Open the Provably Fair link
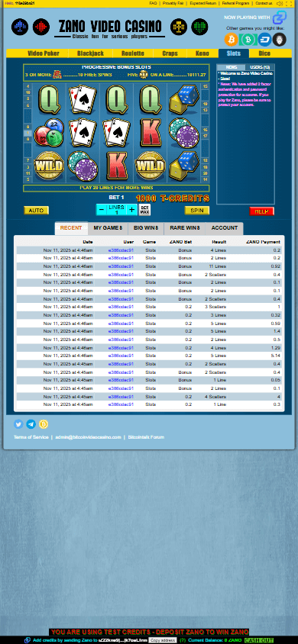This screenshot has height=644, width=298. 173,3
